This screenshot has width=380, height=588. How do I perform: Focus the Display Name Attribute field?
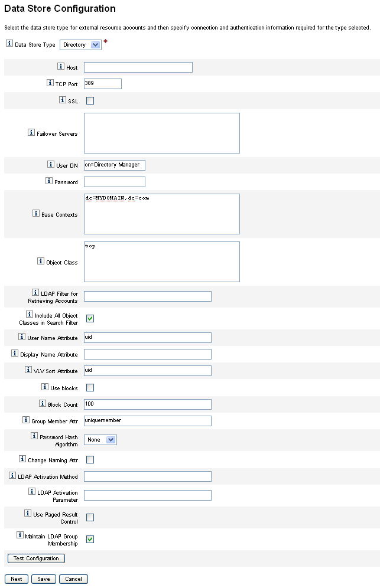(148, 354)
